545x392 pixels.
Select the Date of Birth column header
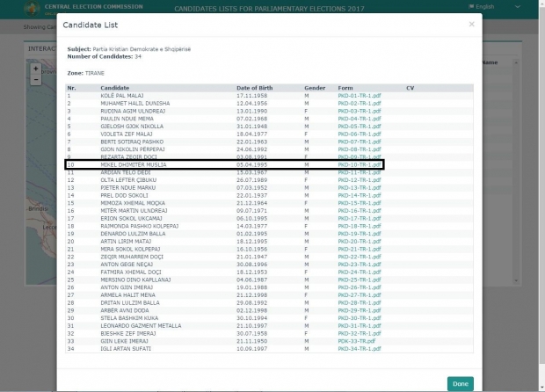click(256, 88)
